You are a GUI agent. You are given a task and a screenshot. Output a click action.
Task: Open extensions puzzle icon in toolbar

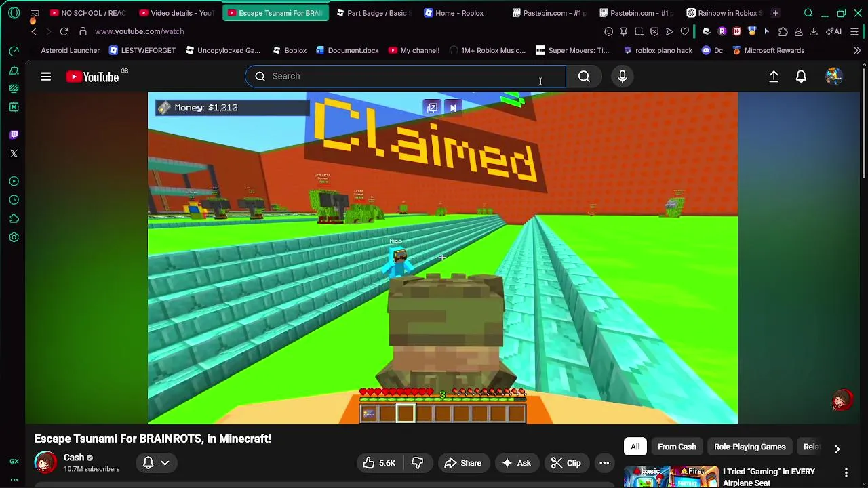point(783,31)
